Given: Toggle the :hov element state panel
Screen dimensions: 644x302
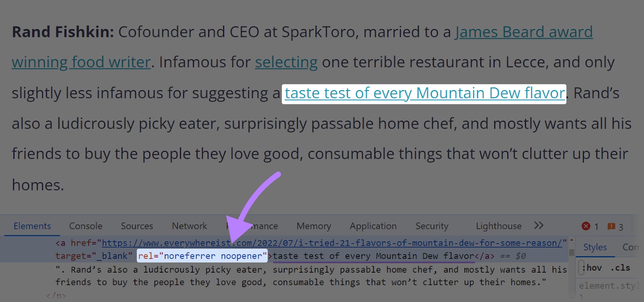Looking at the screenshot, I should [x=592, y=268].
